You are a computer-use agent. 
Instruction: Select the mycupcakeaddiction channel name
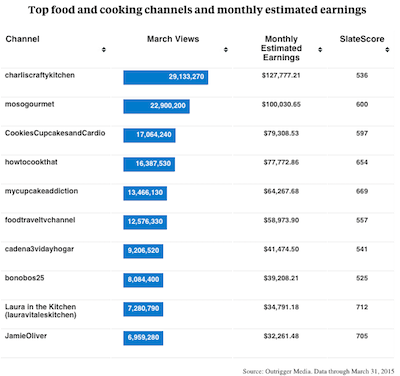(41, 191)
